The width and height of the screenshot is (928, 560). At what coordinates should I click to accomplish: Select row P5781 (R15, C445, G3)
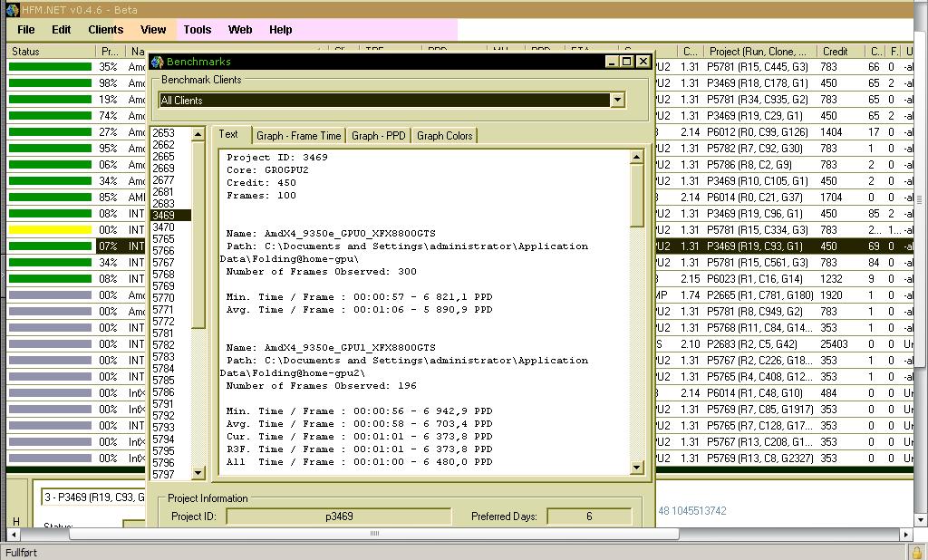757,67
